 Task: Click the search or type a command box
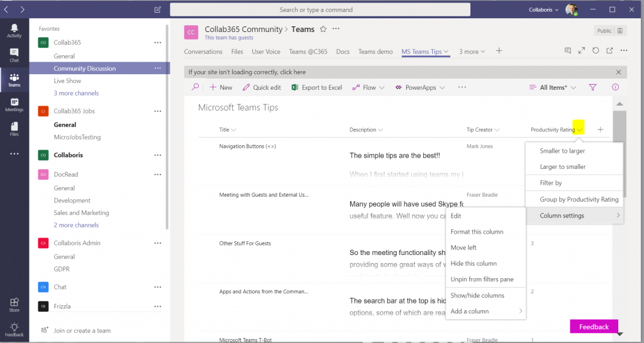(x=320, y=9)
